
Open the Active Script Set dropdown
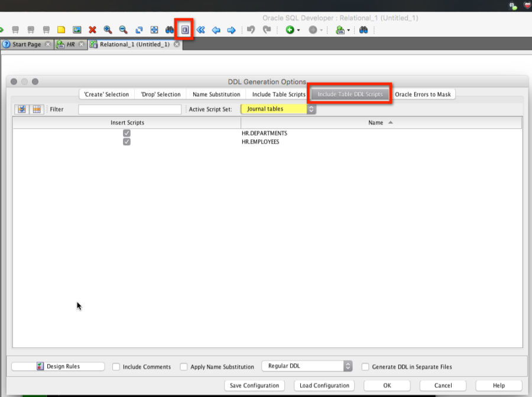[x=278, y=109]
